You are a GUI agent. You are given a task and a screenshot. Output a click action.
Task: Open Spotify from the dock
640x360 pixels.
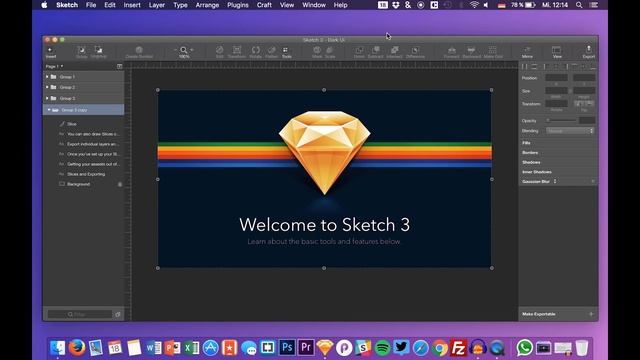pos(382,348)
